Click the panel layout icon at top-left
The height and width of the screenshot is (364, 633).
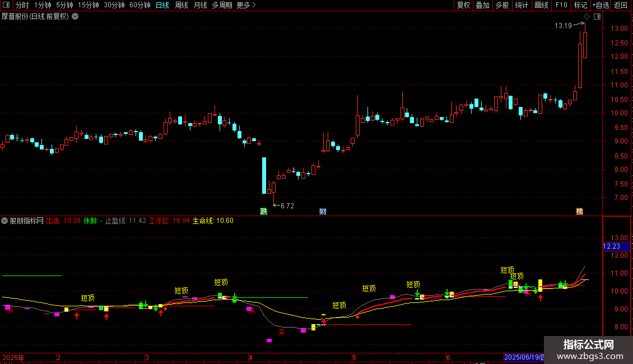(x=6, y=5)
